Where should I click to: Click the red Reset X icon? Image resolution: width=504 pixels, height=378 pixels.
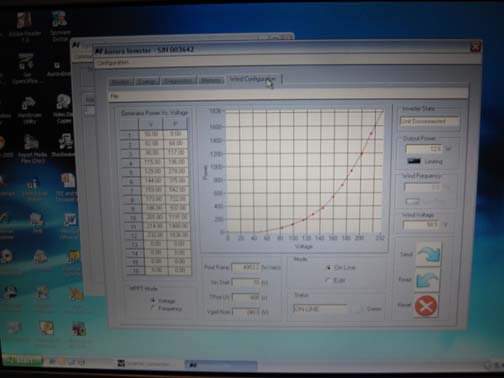pyautogui.click(x=426, y=305)
